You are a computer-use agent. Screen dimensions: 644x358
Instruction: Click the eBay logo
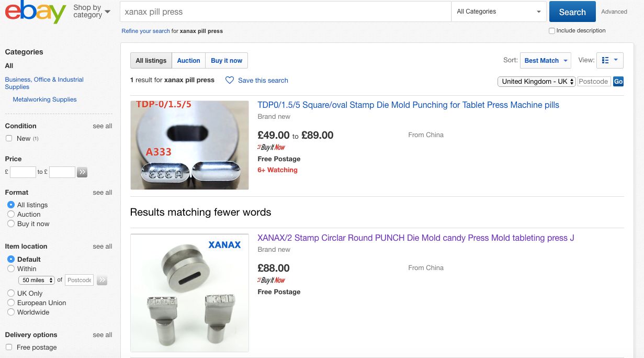(36, 12)
